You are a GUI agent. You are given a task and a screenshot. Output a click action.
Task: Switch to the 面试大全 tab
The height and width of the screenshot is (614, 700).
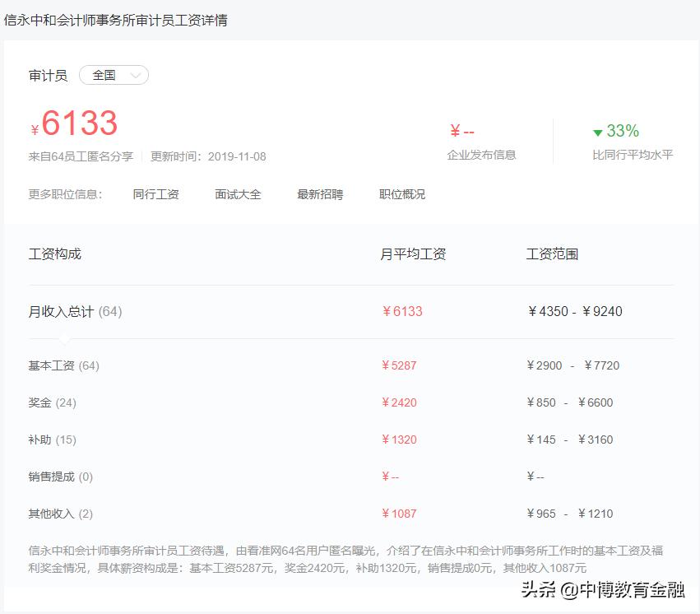coord(238,194)
